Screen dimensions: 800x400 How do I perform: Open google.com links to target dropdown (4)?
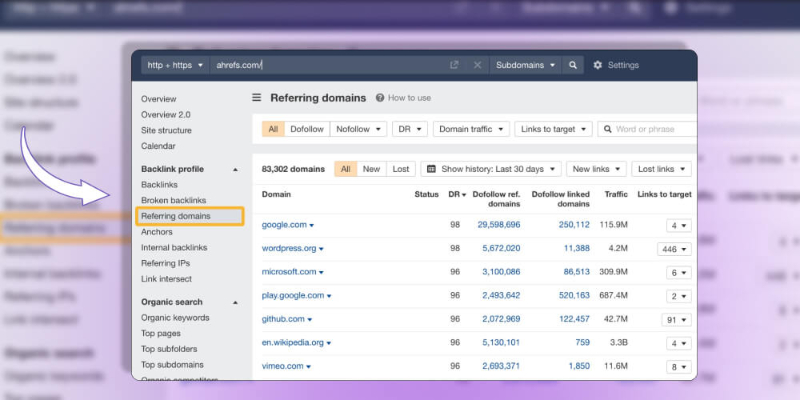[679, 226]
